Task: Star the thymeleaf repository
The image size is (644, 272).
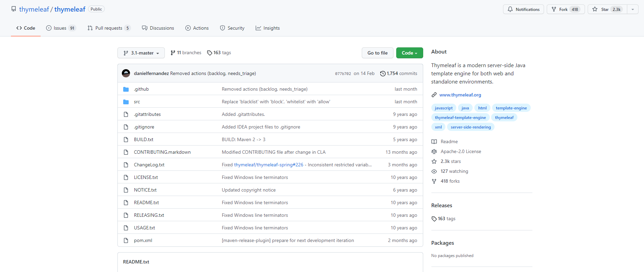Action: click(x=607, y=9)
